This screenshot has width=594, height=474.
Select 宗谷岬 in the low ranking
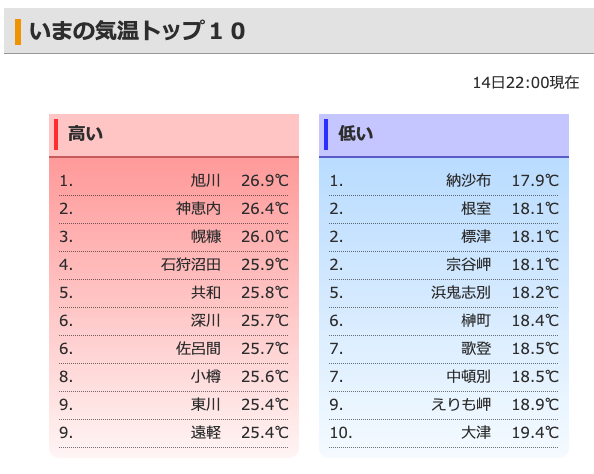pyautogui.click(x=468, y=265)
